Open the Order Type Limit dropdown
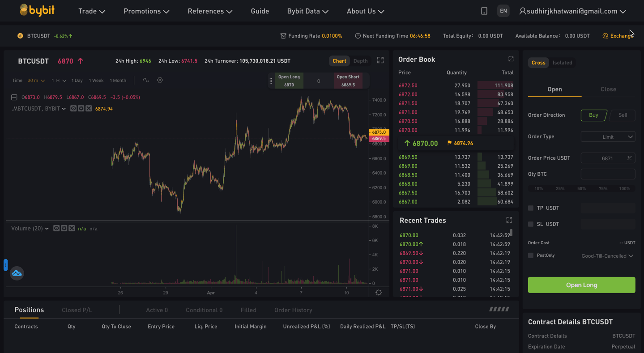This screenshot has width=644, height=353. point(608,137)
